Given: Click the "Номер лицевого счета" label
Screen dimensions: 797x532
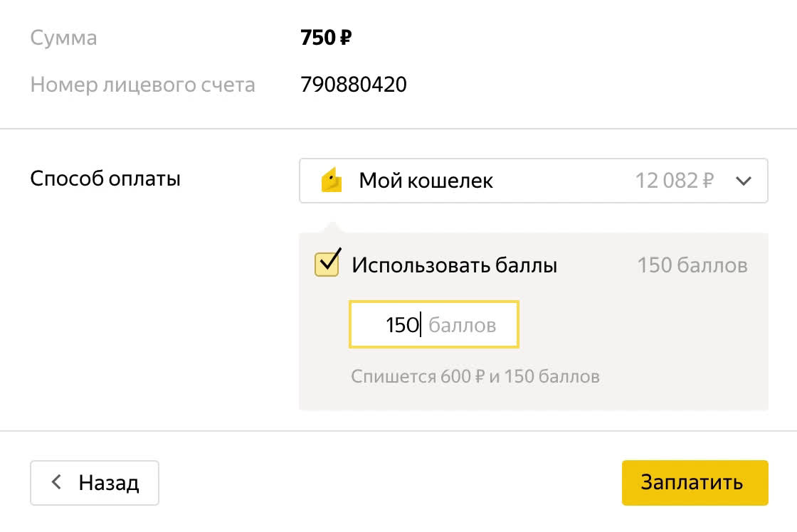Looking at the screenshot, I should [x=142, y=85].
